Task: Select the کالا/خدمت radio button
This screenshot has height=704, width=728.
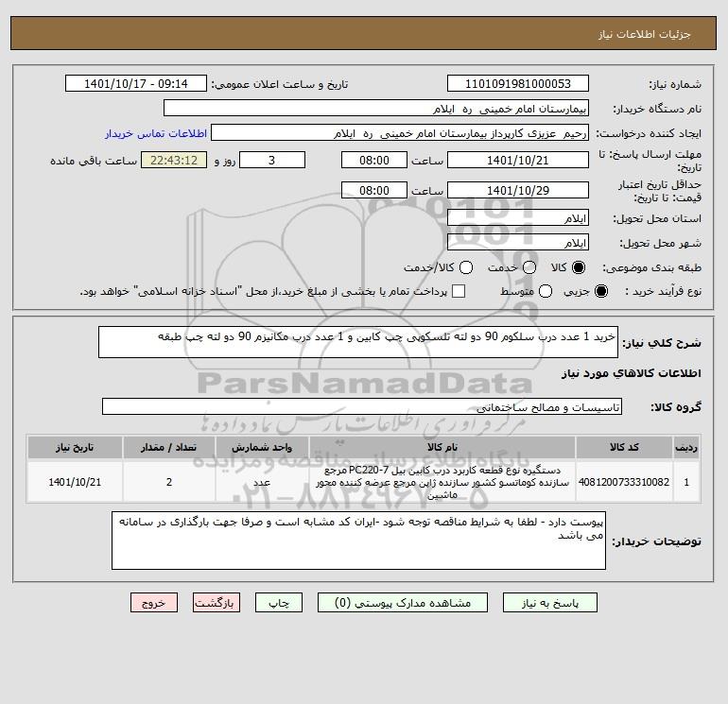Action: coord(466,267)
